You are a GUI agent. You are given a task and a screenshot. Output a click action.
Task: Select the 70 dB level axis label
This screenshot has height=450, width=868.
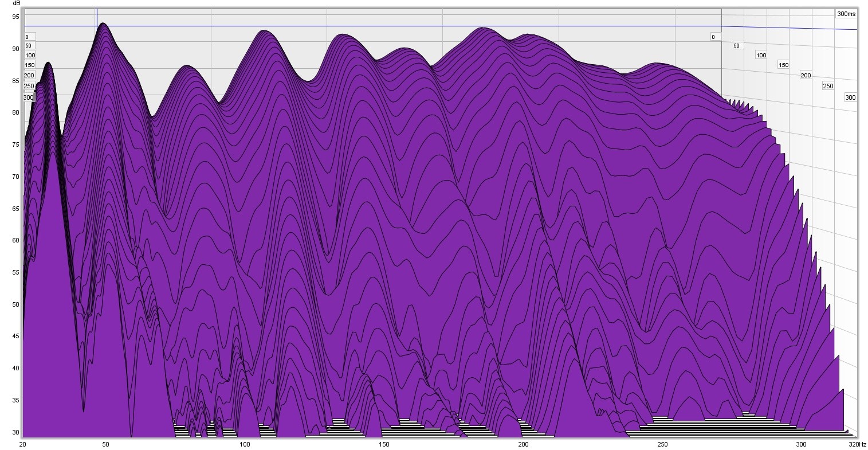coord(15,177)
